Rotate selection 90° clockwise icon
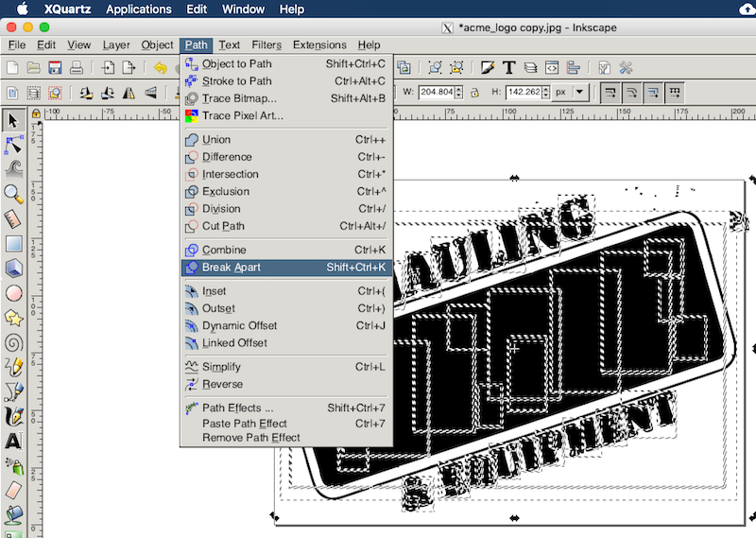The width and height of the screenshot is (756, 538). 108,93
